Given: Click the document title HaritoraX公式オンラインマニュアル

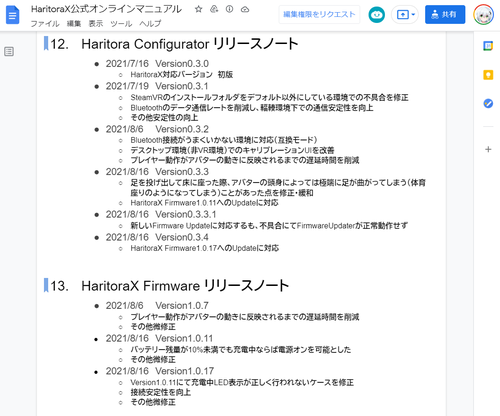Looking at the screenshot, I should (x=106, y=9).
